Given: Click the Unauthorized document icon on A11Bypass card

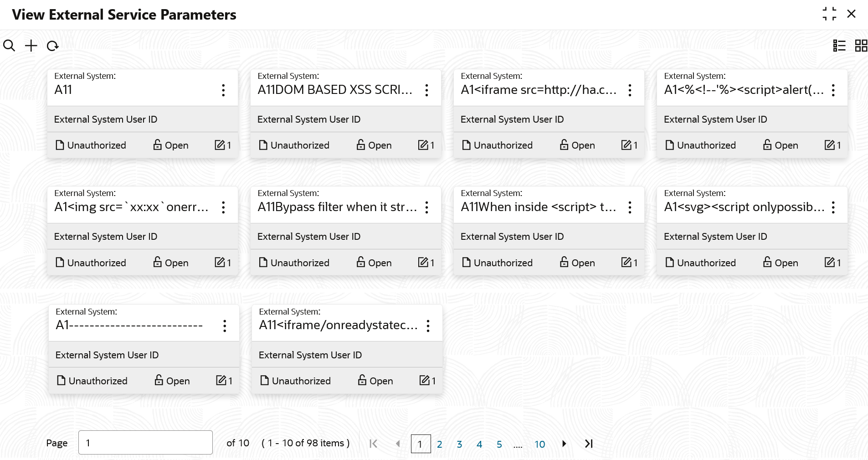Looking at the screenshot, I should (x=263, y=262).
